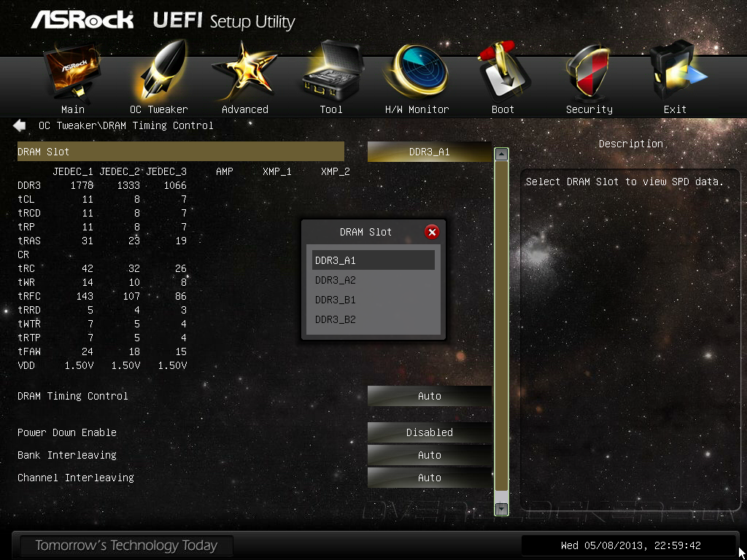The width and height of the screenshot is (747, 560).
Task: Open the Advanced star icon
Action: (x=244, y=71)
